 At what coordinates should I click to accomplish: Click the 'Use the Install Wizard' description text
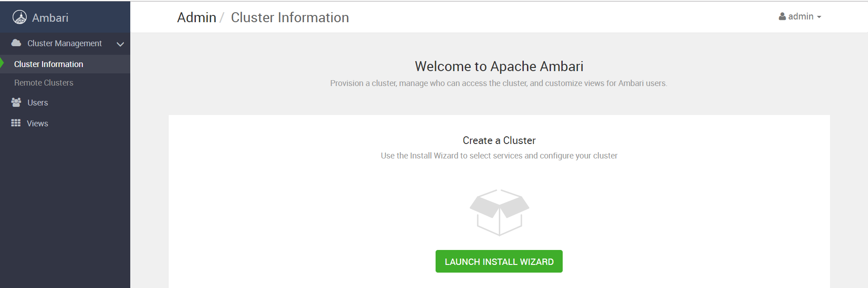pos(499,156)
